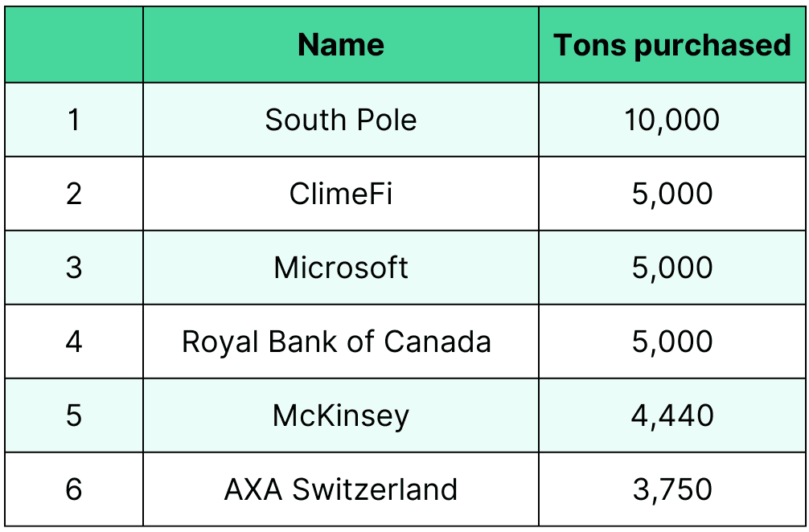
Task: Click the 10,000 tons value
Action: pos(671,120)
